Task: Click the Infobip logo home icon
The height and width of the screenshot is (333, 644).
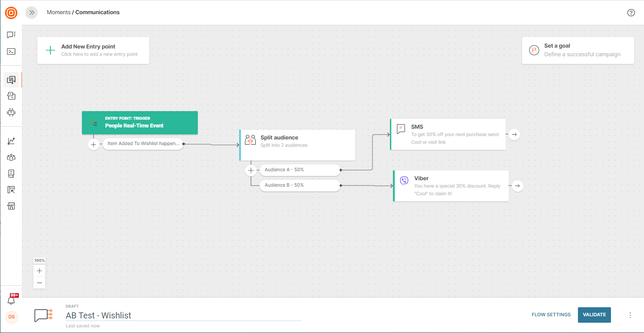Action: (x=11, y=13)
